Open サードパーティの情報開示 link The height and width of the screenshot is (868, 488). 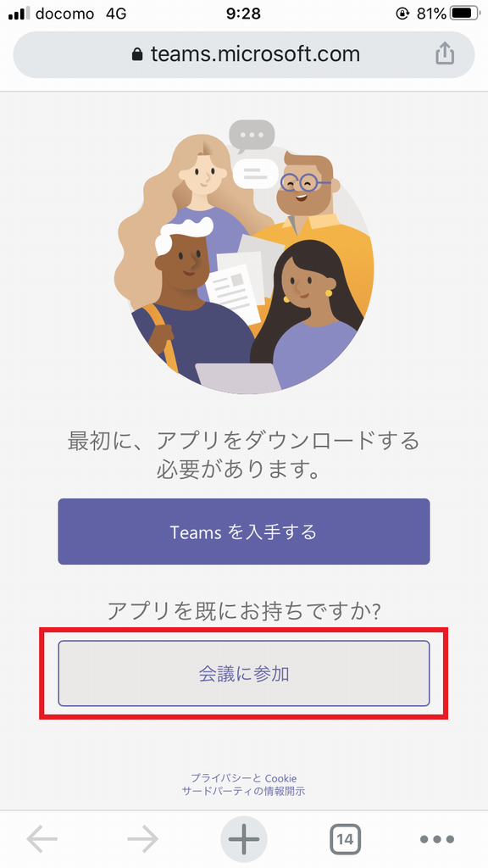[244, 791]
